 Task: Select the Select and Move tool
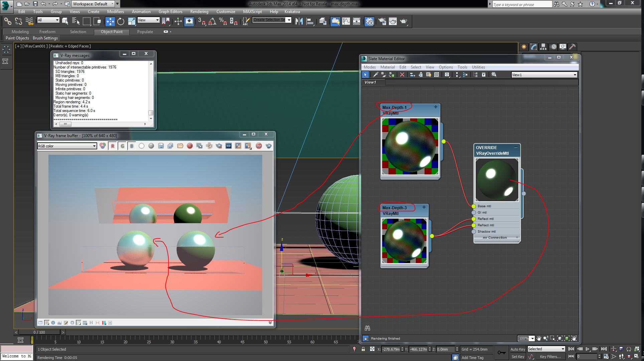(110, 21)
